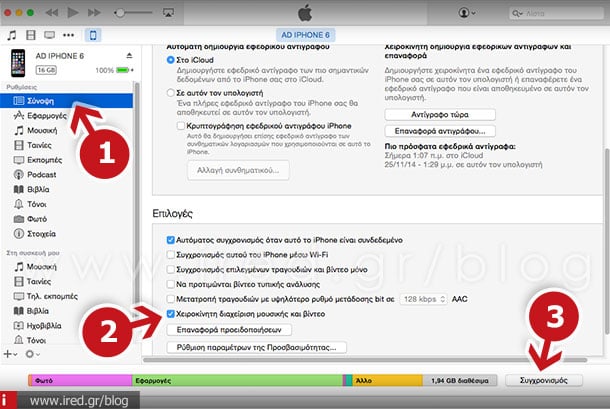Screen dimensions: 610x409
Task: Open the more libraries ellipsis menu
Action: pos(68,35)
